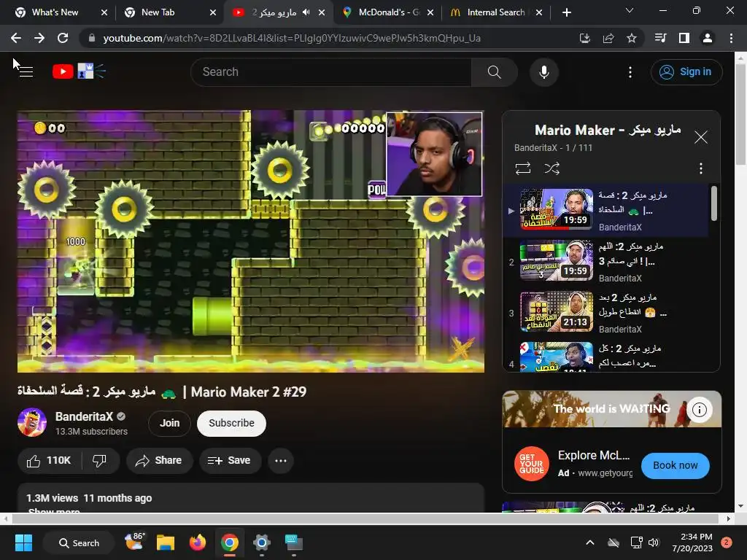Toggle loop playlist
The height and width of the screenshot is (560, 747).
point(522,168)
